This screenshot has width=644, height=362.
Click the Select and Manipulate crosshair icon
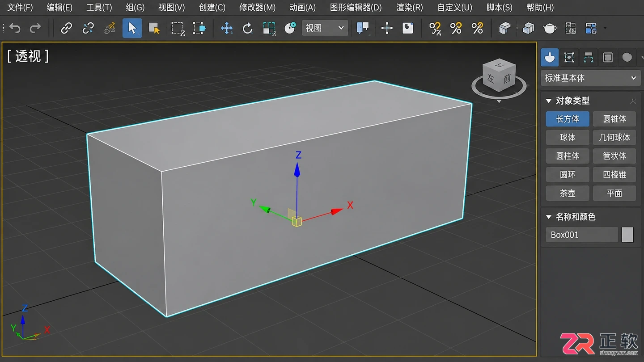tap(387, 28)
